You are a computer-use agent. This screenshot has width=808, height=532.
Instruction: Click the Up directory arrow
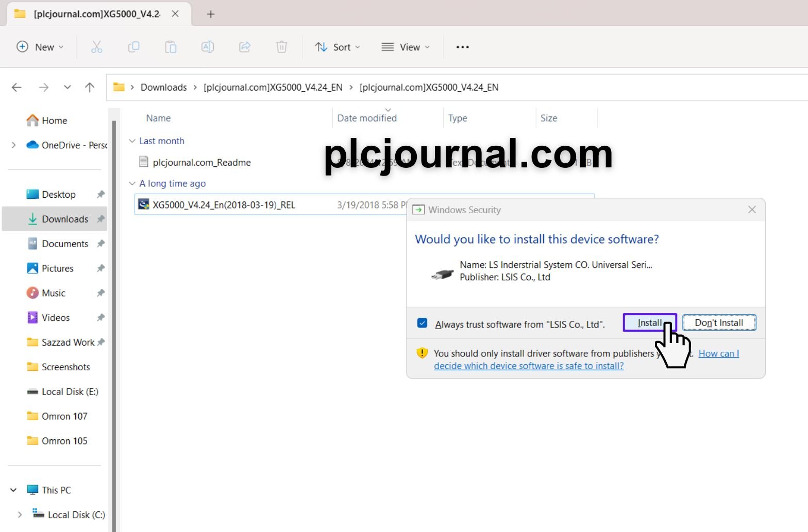tap(90, 88)
